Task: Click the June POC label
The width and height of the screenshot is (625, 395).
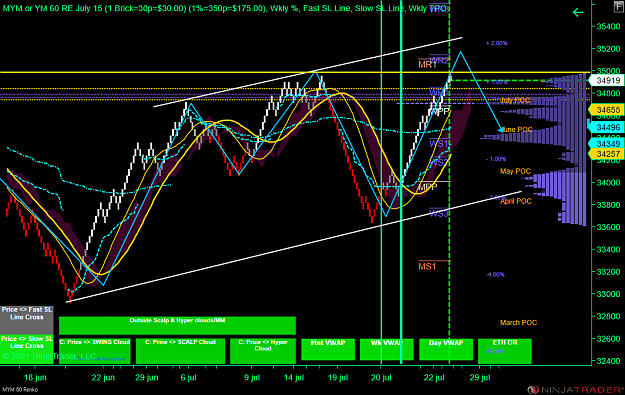Action: point(518,130)
